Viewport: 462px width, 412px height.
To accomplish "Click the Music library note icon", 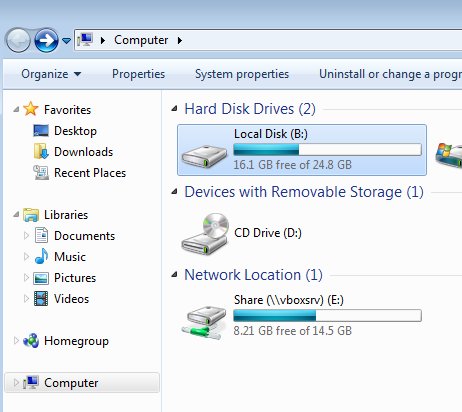I will pos(41,257).
